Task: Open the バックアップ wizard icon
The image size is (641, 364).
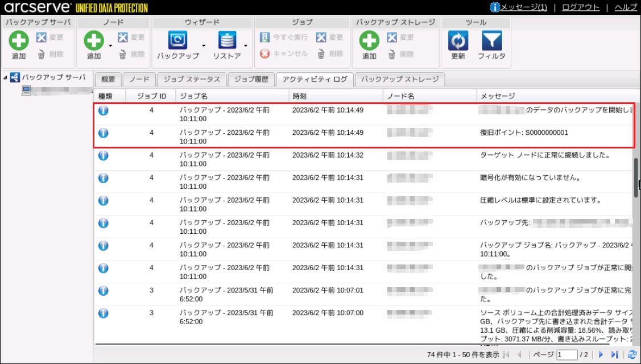Action: 177,41
